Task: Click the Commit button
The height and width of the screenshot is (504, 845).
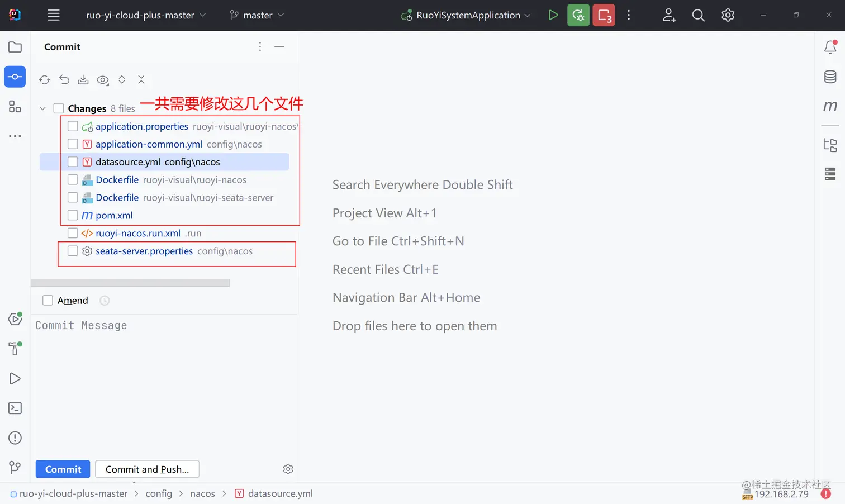Action: [63, 469]
